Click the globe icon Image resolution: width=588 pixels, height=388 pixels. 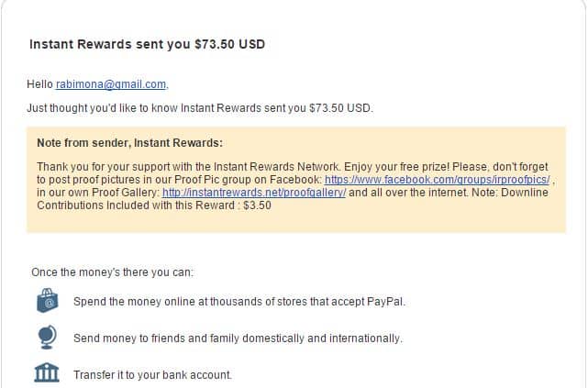pos(48,337)
